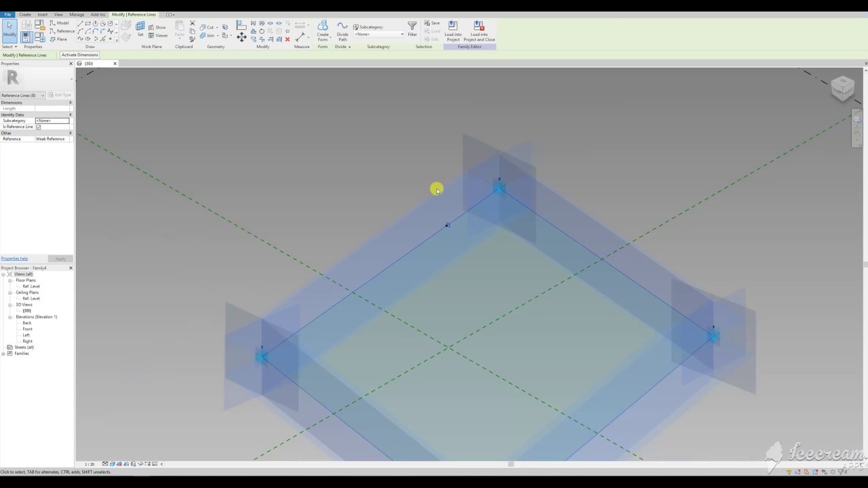The width and height of the screenshot is (868, 488).
Task: Open the ribbon Subcategory None dropdown
Action: click(379, 34)
